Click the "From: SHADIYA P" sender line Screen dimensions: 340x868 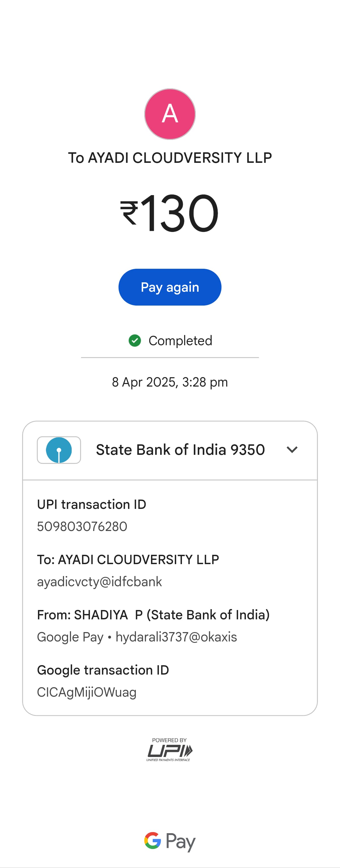click(153, 615)
